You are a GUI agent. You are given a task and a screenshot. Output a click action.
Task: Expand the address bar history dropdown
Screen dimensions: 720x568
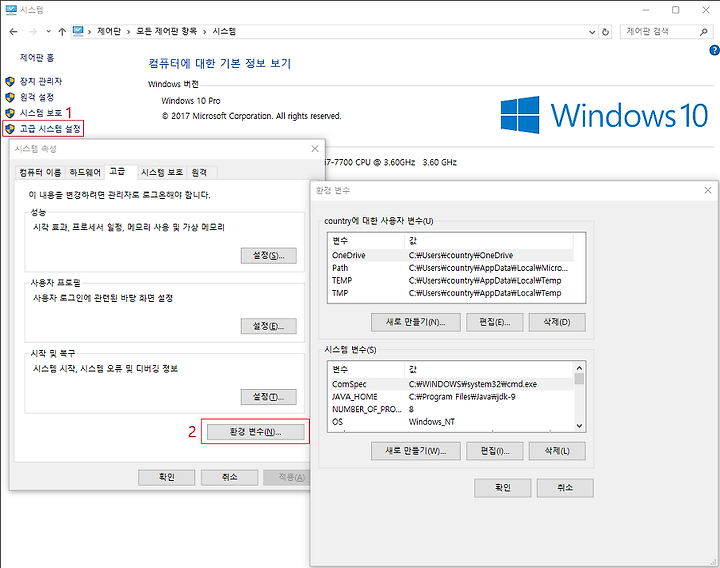point(592,32)
